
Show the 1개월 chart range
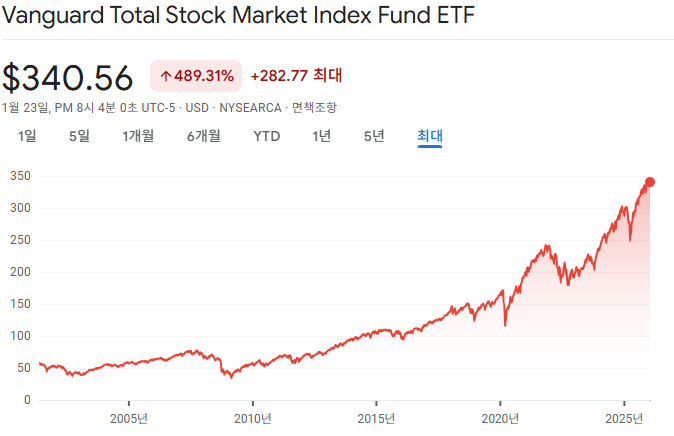138,136
